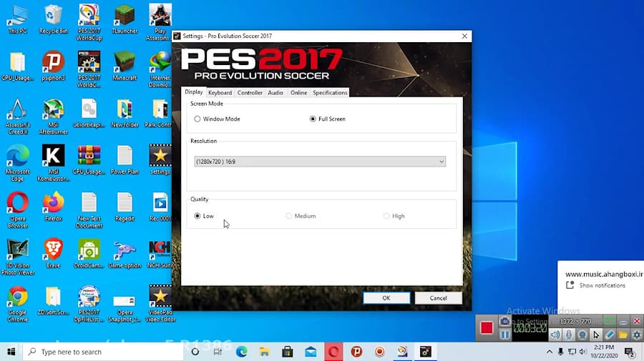This screenshot has height=361, width=644.
Task: Select Opera Browser desktop icon
Action: pyautogui.click(x=18, y=210)
